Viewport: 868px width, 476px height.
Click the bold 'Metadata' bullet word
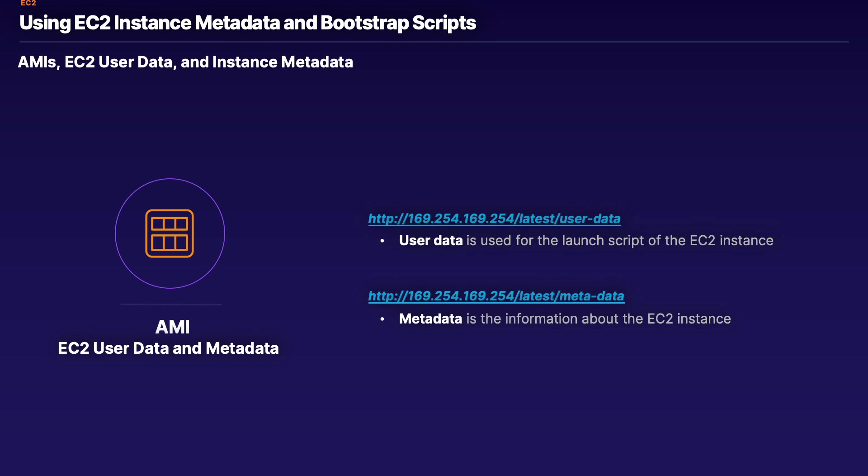tap(430, 319)
